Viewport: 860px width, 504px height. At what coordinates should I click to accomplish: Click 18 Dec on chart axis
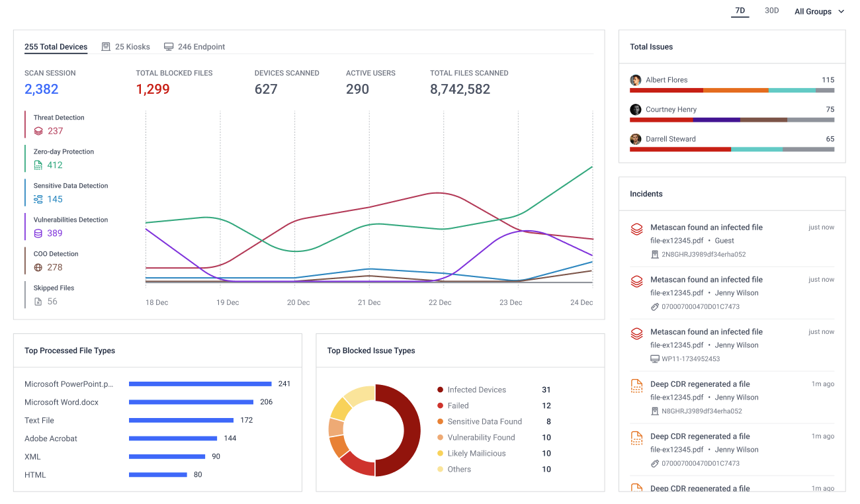(157, 302)
